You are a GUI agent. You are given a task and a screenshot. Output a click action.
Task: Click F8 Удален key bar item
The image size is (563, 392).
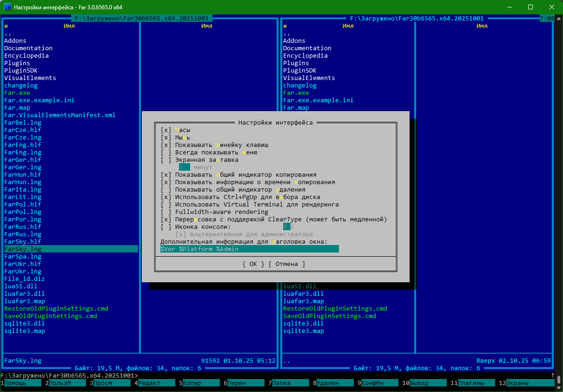tap(334, 383)
